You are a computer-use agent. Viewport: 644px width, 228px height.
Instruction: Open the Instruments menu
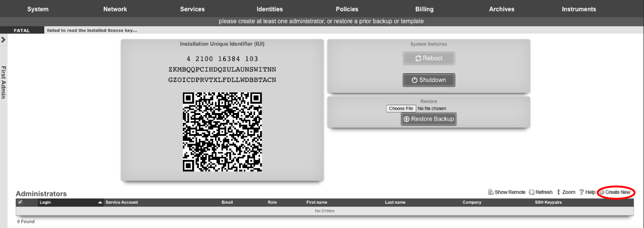(579, 9)
